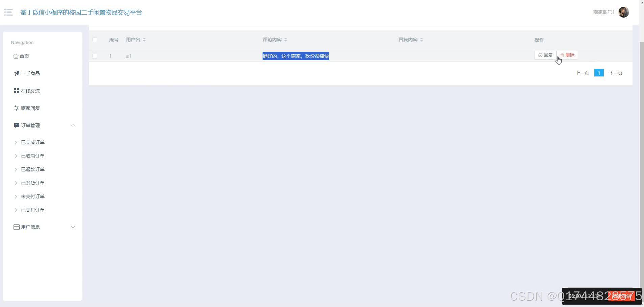Sort by 评论内容 column arrows
Screen dimensions: 644x307
tap(286, 40)
